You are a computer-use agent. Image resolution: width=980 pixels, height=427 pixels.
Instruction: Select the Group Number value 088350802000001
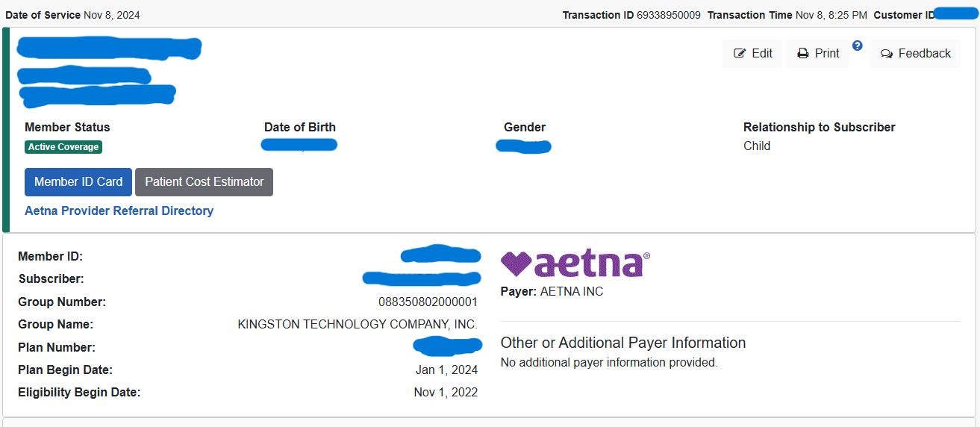[x=428, y=302]
